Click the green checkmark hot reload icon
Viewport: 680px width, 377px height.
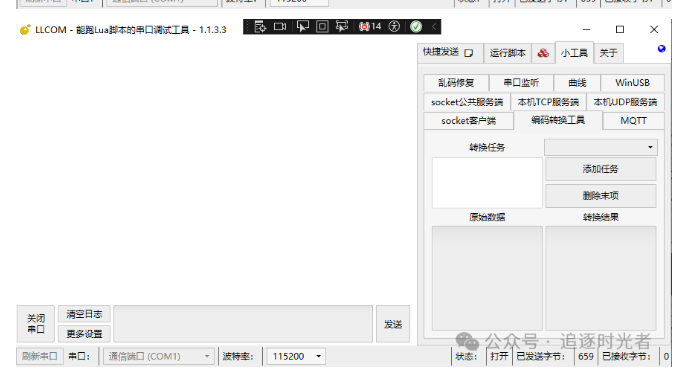(x=416, y=27)
